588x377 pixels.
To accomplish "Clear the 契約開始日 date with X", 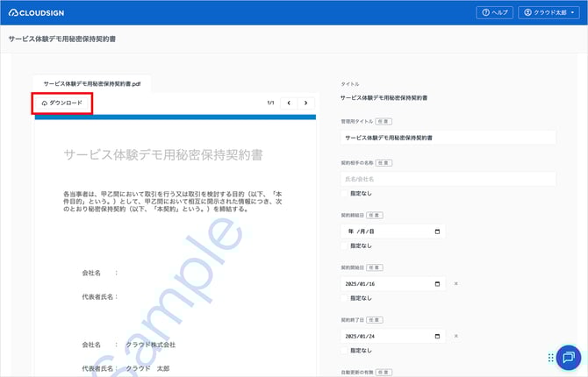I will [x=455, y=284].
